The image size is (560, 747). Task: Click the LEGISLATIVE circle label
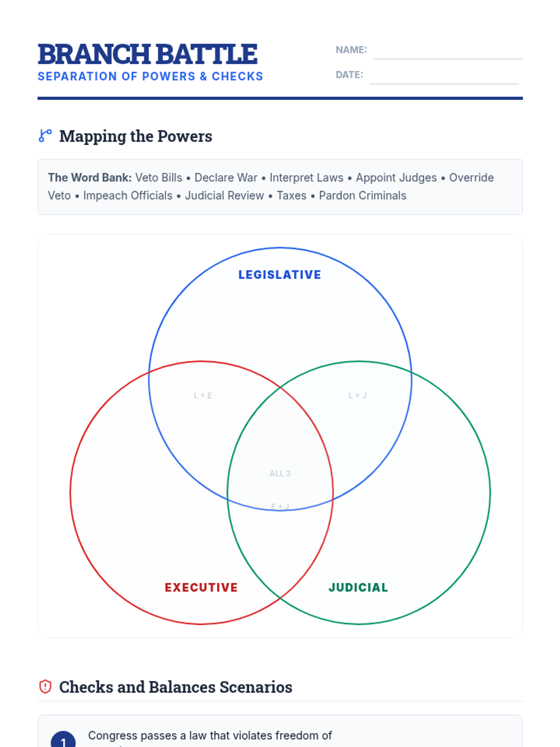[280, 275]
